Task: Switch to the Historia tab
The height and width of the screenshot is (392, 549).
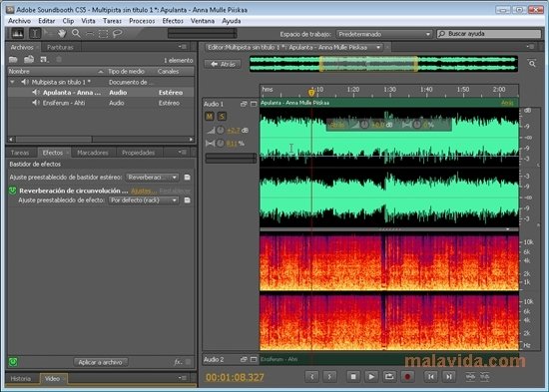Action: tap(21, 379)
